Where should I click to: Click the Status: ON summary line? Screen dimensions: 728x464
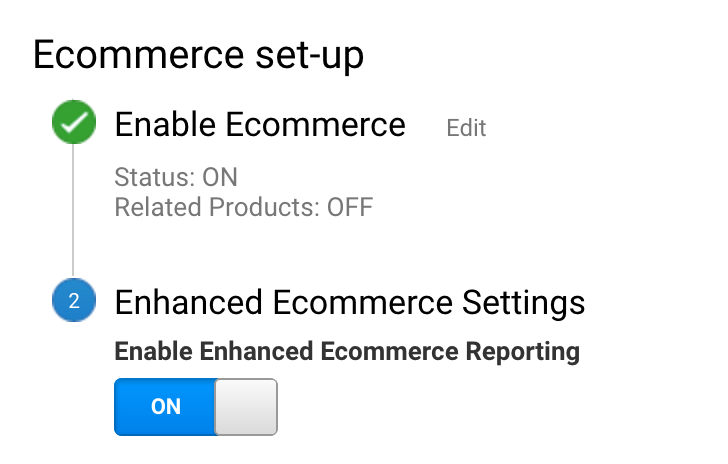tap(176, 177)
